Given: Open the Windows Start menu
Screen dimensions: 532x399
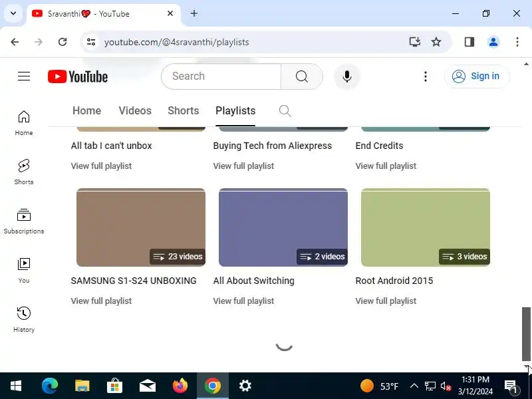Looking at the screenshot, I should 16,386.
